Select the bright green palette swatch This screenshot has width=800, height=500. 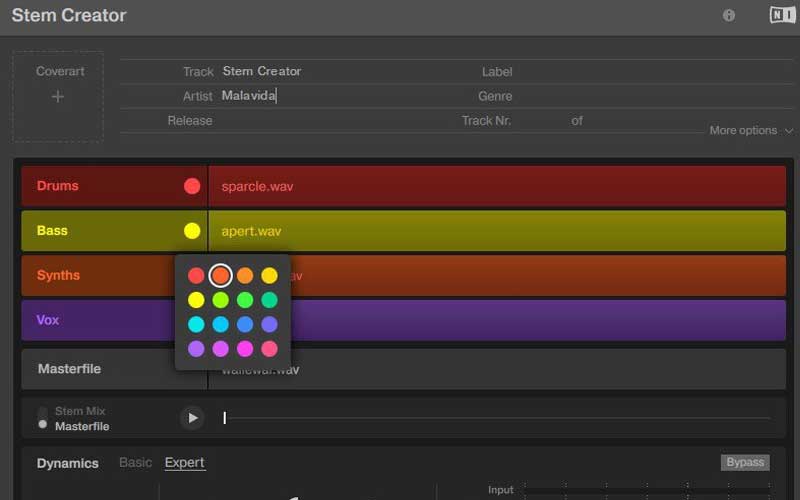point(245,300)
